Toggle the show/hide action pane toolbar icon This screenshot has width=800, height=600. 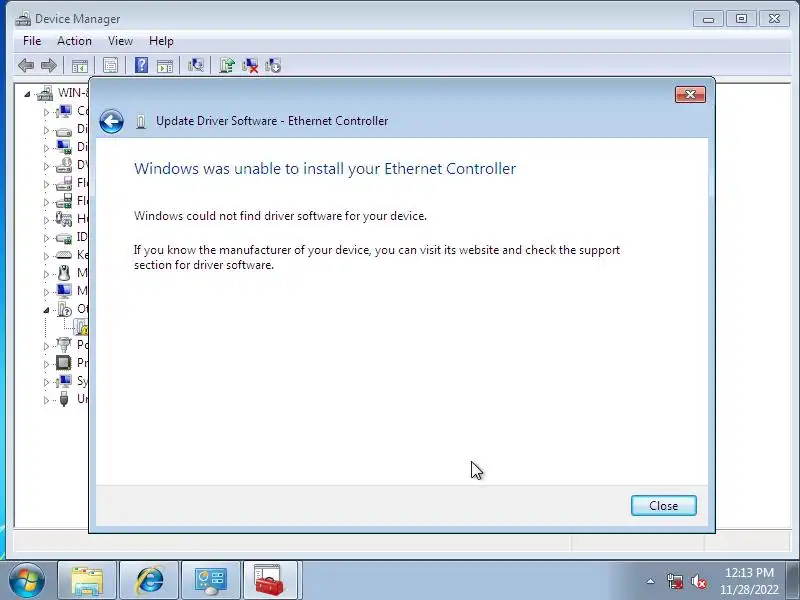pos(165,65)
